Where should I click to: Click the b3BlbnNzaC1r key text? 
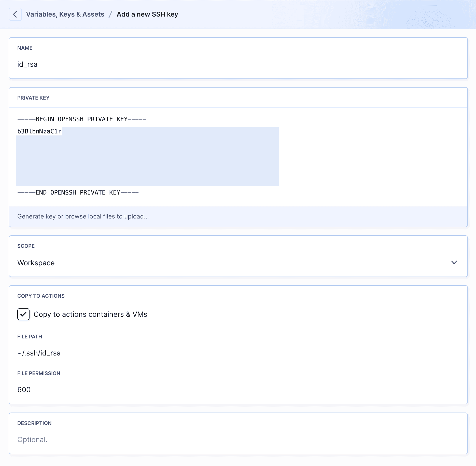(x=39, y=131)
